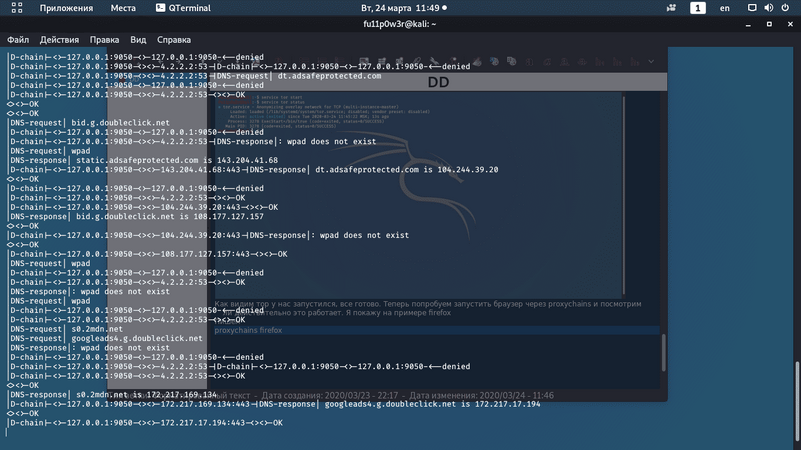Open the Места menu
Screen dimensions: 801x450
click(x=123, y=8)
